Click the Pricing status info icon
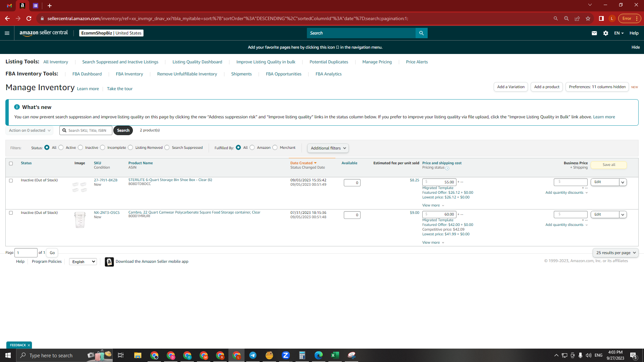The image size is (644, 362). coord(447,168)
